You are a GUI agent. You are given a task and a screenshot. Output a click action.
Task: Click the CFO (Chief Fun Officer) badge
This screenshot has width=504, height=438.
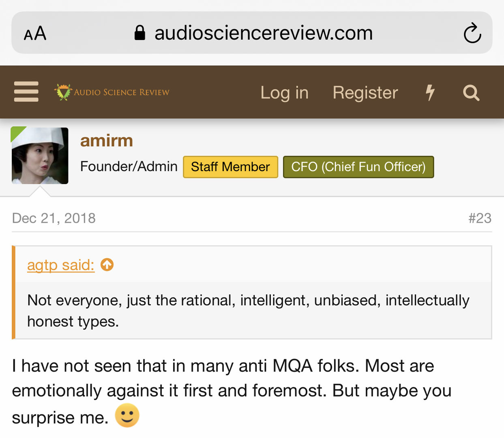tap(358, 167)
